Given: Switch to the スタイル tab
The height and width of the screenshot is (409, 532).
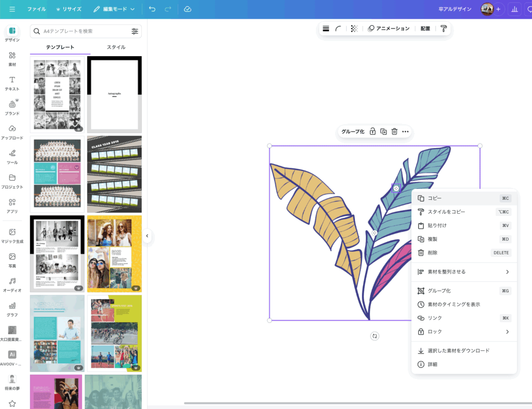Looking at the screenshot, I should [x=116, y=47].
